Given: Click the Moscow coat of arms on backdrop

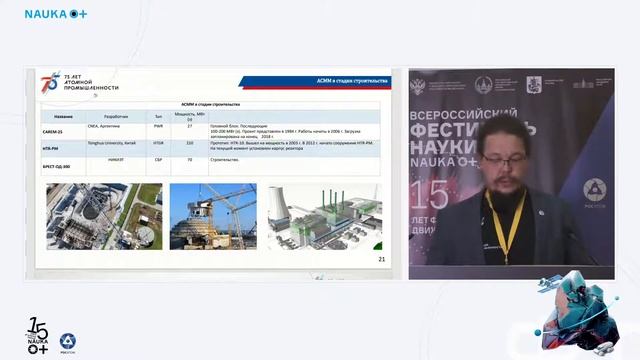Looking at the screenshot, I should (534, 84).
